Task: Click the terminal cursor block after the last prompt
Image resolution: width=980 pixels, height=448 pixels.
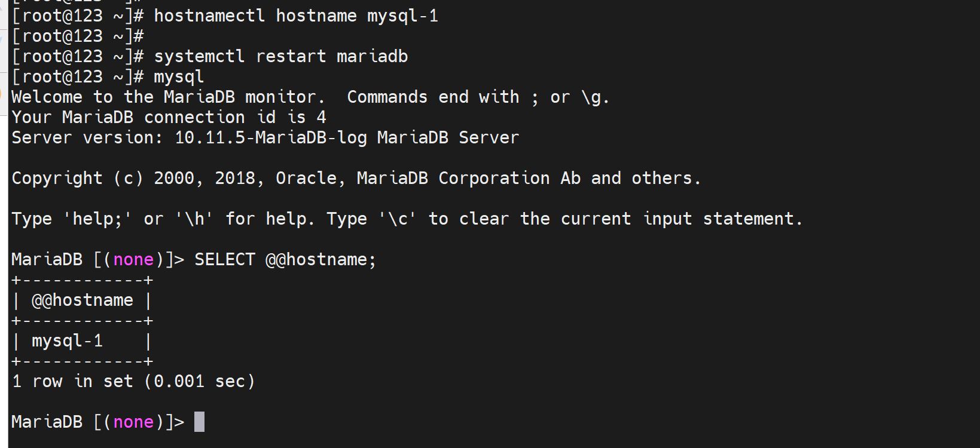Action: [x=199, y=422]
